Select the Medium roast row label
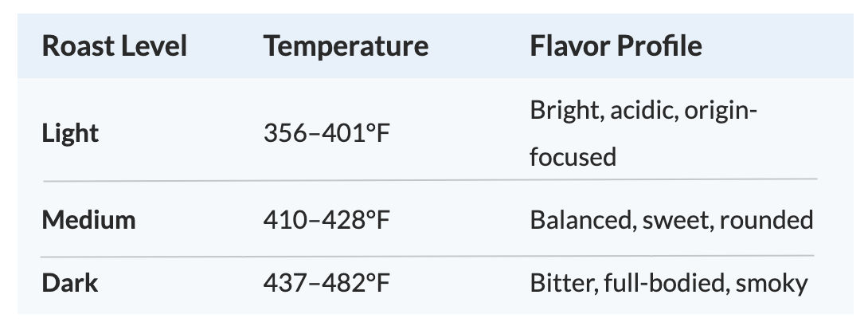 [88, 220]
